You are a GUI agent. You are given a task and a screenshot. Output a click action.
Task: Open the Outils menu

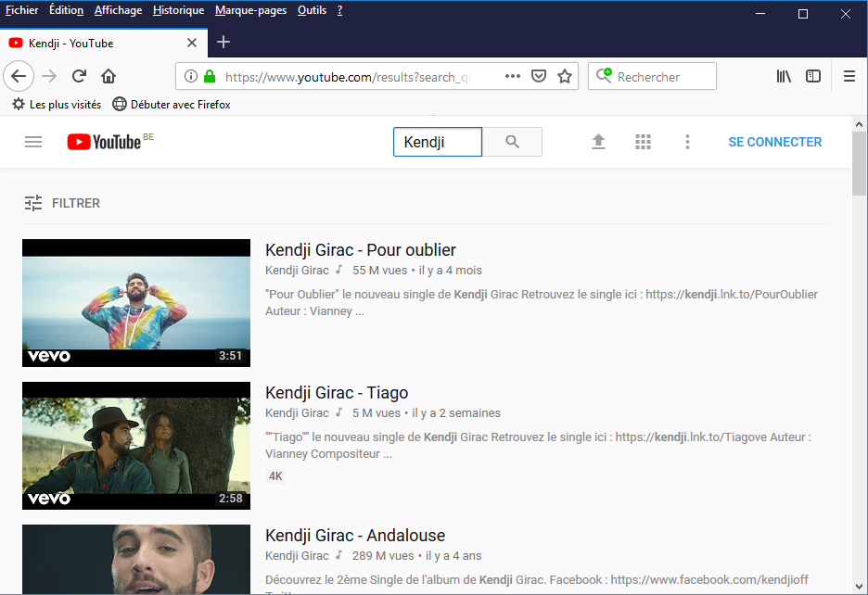[x=312, y=10]
